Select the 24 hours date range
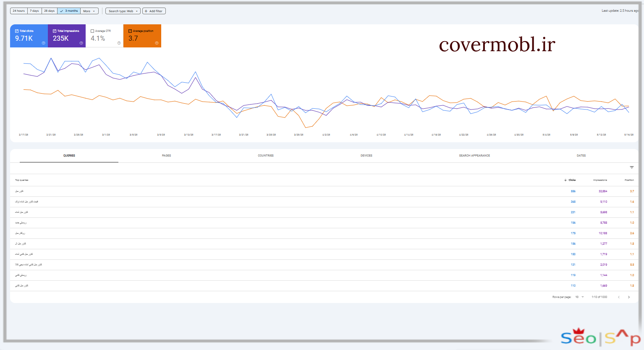Viewport: 644px width, 350px height. [19, 11]
